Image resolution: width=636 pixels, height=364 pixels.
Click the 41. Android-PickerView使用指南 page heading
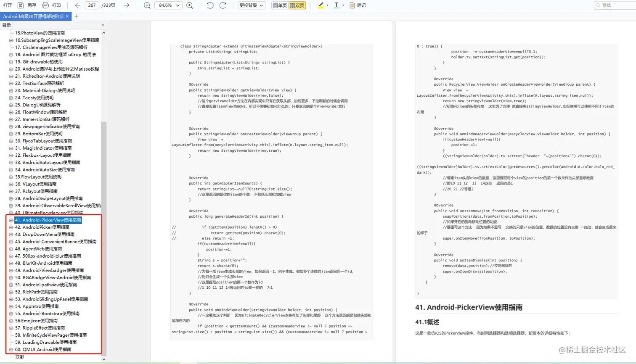(x=469, y=307)
